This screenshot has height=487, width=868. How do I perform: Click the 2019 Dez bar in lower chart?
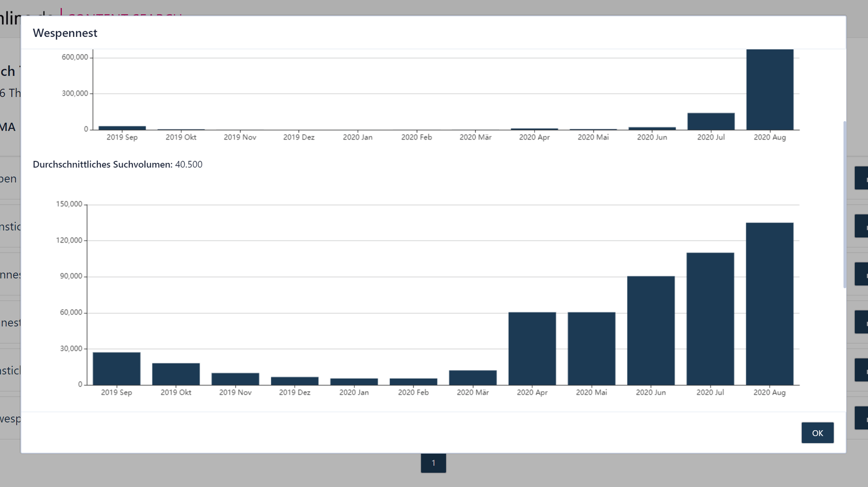(294, 381)
